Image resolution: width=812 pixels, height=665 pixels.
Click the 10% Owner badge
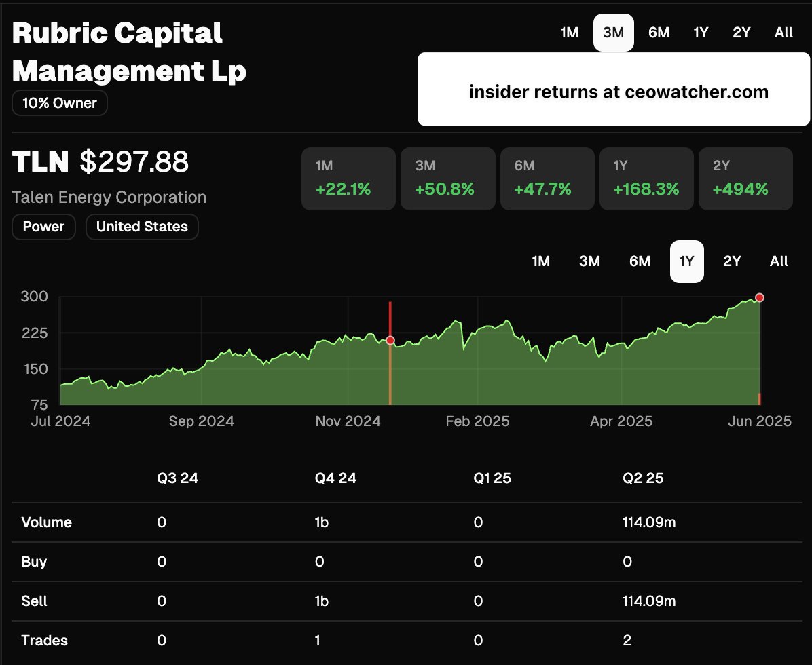tap(60, 103)
